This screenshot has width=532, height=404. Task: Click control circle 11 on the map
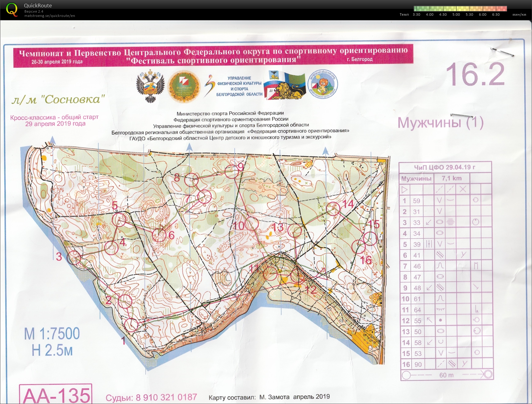click(271, 273)
